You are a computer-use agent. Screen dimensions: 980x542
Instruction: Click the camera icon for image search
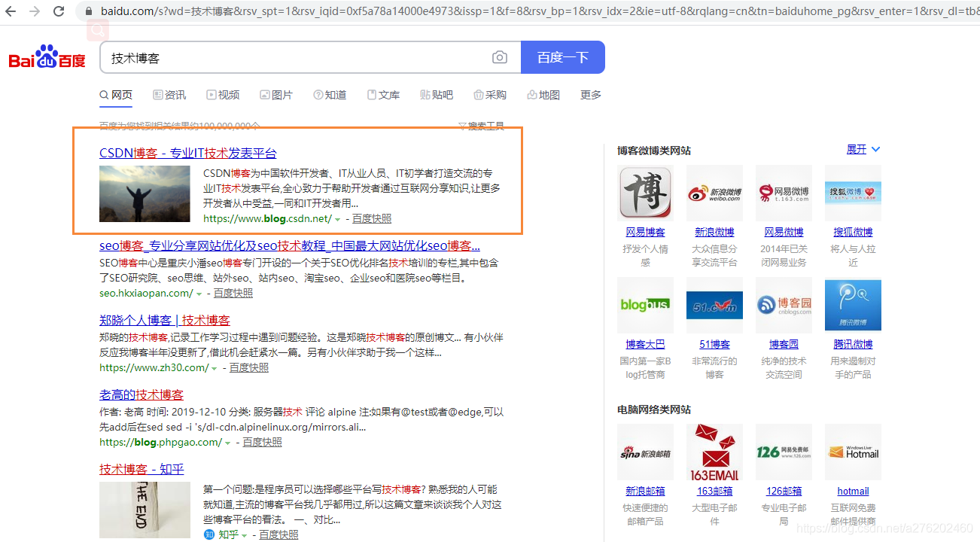pos(499,56)
